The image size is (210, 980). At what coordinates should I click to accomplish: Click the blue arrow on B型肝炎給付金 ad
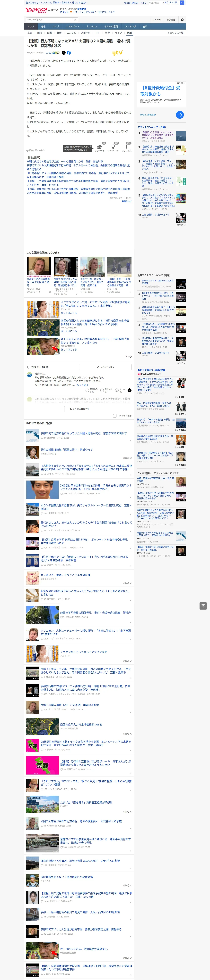click(180, 114)
